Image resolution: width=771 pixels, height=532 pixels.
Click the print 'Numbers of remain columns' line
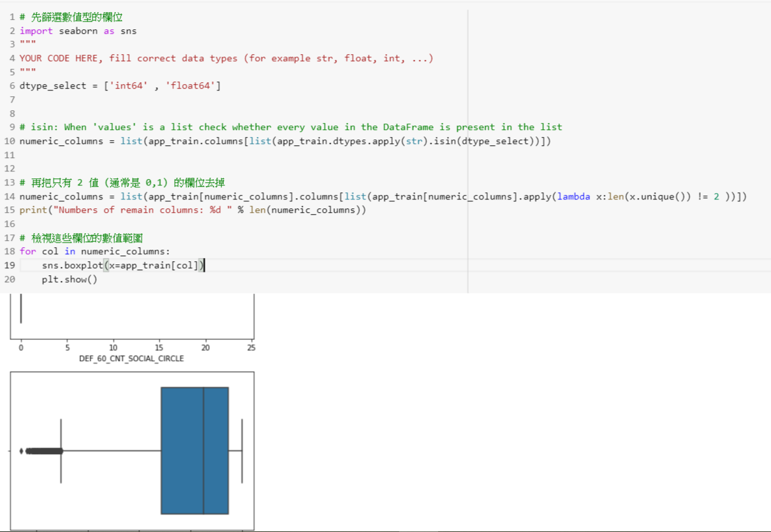(193, 210)
